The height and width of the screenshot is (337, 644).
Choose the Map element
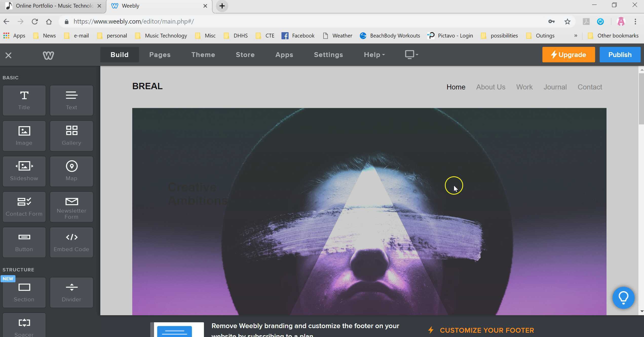click(71, 171)
